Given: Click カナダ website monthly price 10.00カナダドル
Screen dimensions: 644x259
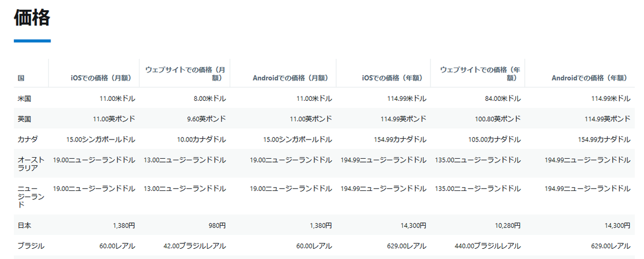Looking at the screenshot, I should [201, 139].
